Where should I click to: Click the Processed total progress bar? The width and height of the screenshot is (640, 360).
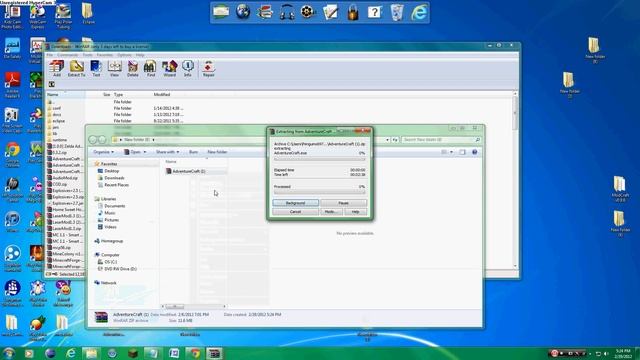pos(320,192)
